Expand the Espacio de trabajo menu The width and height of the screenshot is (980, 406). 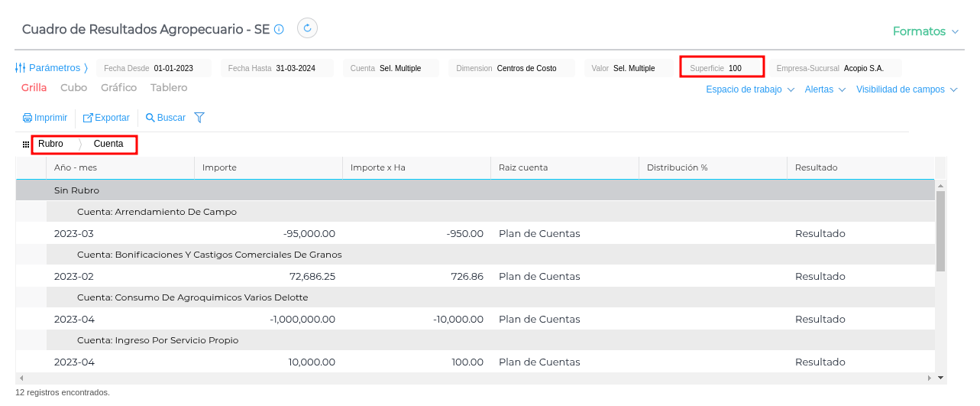tap(749, 89)
